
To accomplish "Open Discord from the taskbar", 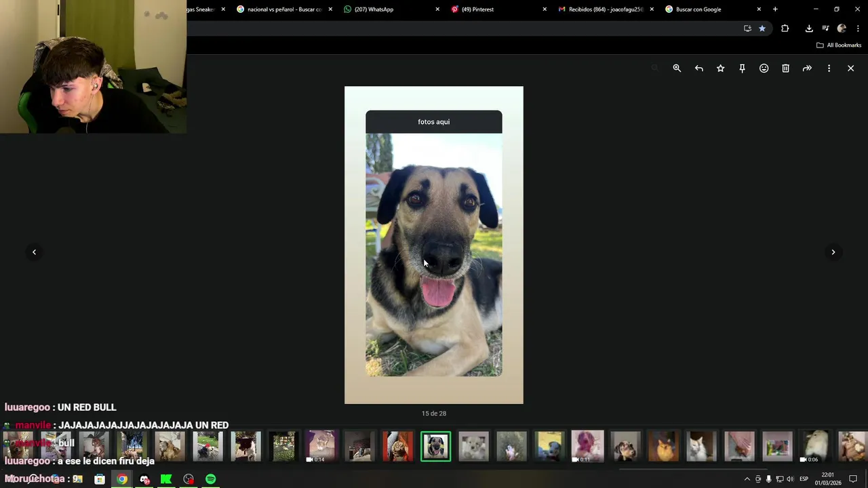I will [x=144, y=479].
